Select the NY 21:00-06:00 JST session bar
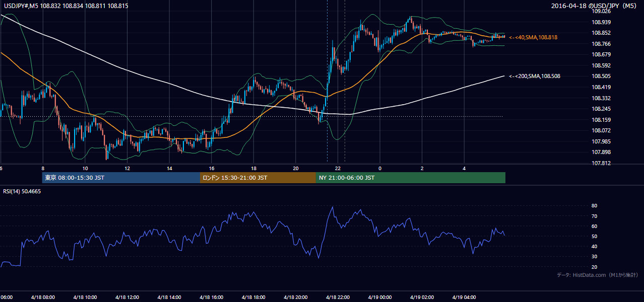Image resolution: width=644 pixels, height=302 pixels. pyautogui.click(x=411, y=178)
